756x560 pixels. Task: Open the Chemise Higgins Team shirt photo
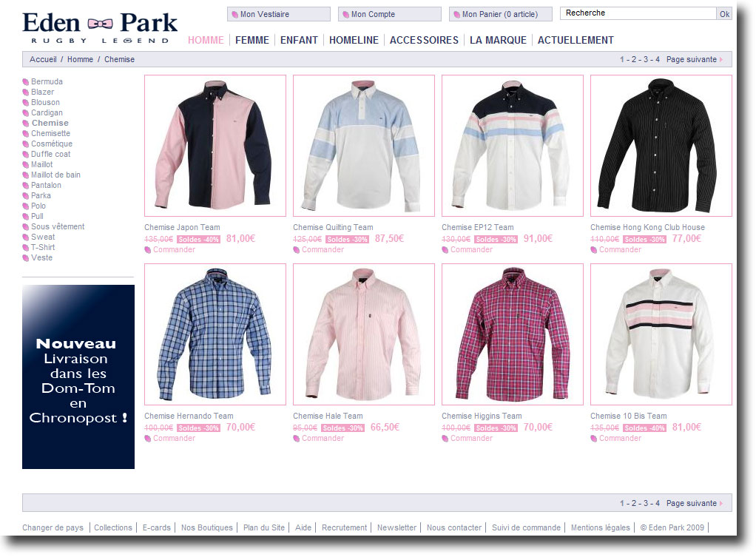513,334
